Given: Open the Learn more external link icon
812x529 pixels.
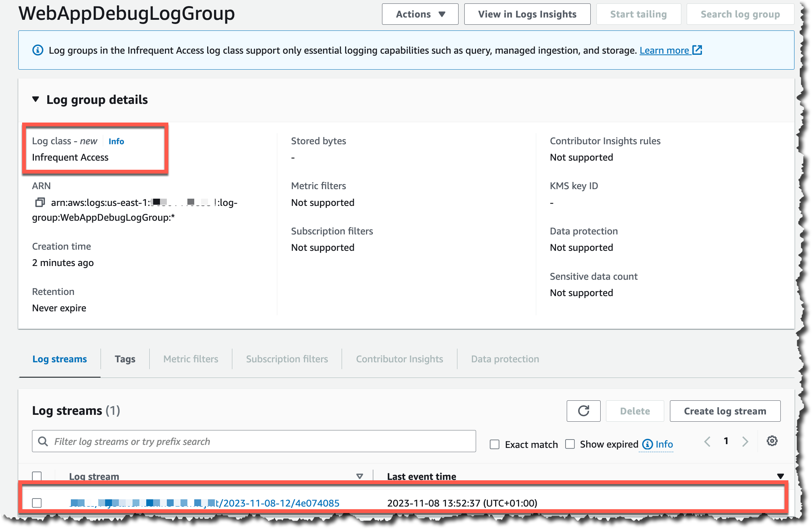Looking at the screenshot, I should 697,50.
